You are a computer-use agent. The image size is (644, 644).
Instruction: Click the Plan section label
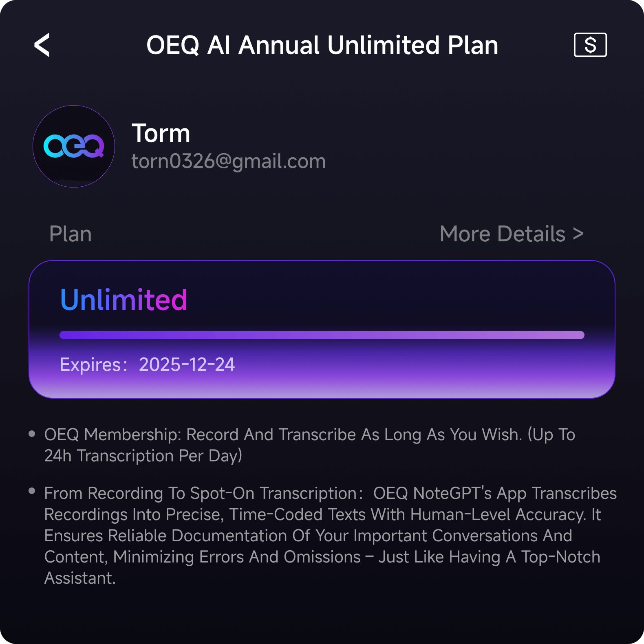(x=71, y=234)
